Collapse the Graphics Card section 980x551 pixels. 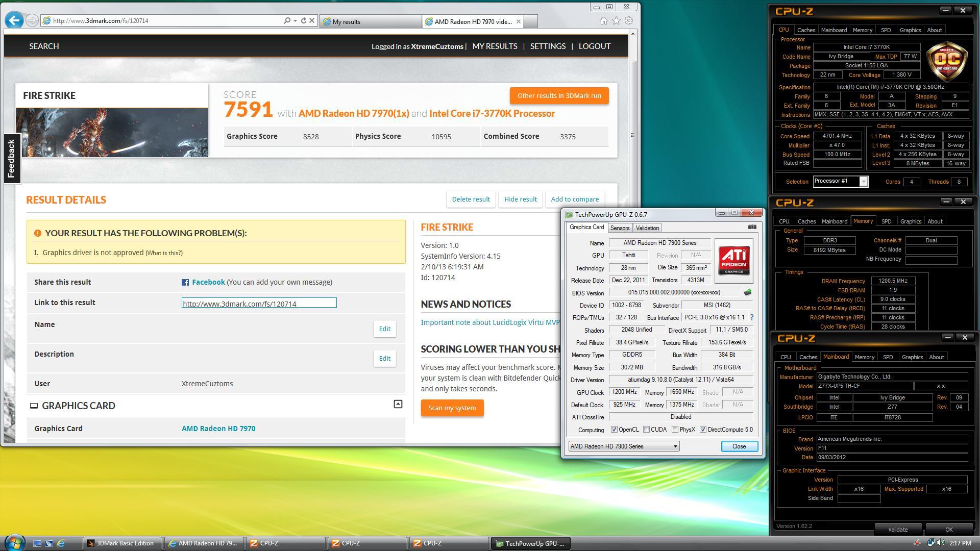398,404
